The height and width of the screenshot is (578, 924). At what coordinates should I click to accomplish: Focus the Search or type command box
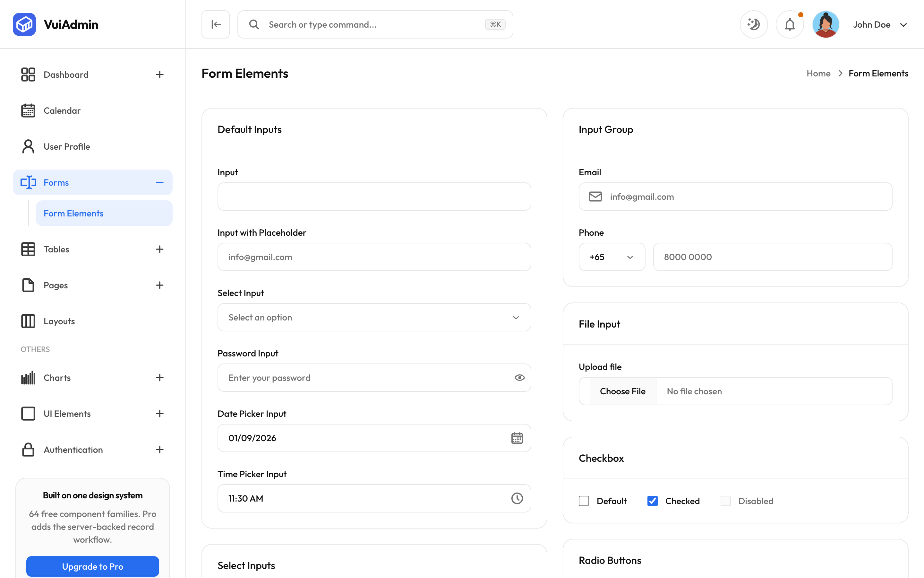click(x=375, y=24)
